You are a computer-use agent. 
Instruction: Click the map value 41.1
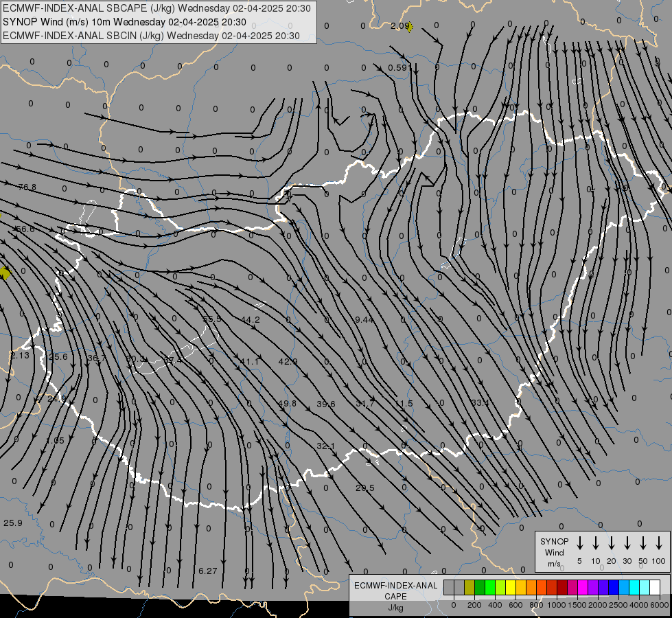click(249, 362)
